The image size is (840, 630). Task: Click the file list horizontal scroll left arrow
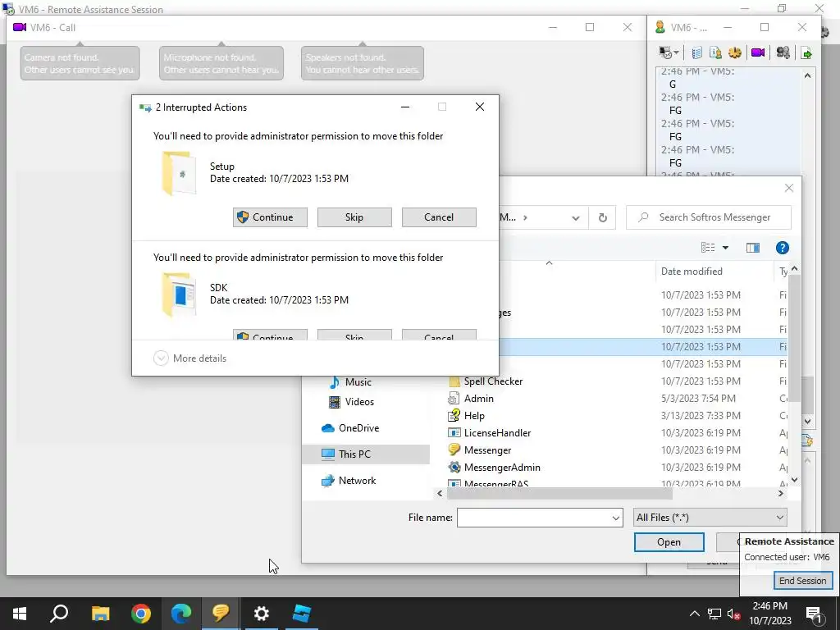click(440, 493)
